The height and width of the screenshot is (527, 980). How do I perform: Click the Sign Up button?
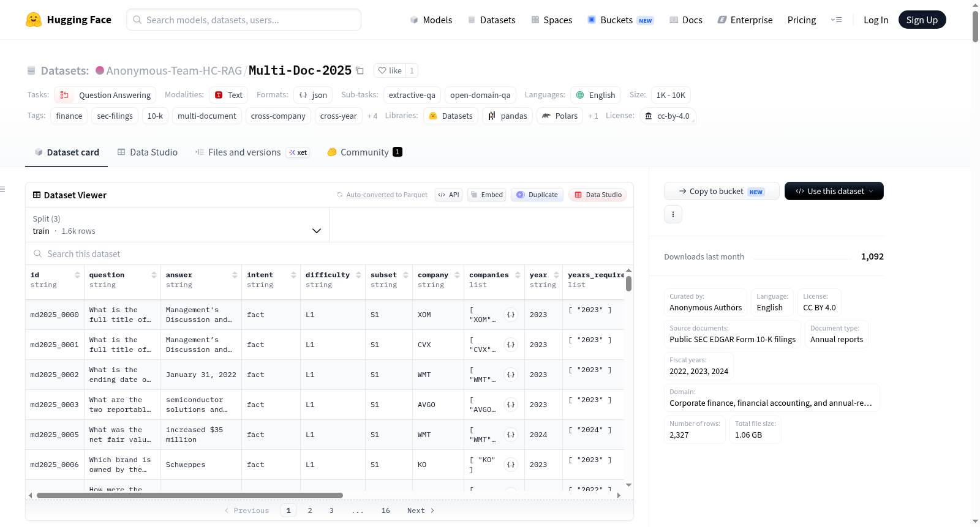point(922,20)
